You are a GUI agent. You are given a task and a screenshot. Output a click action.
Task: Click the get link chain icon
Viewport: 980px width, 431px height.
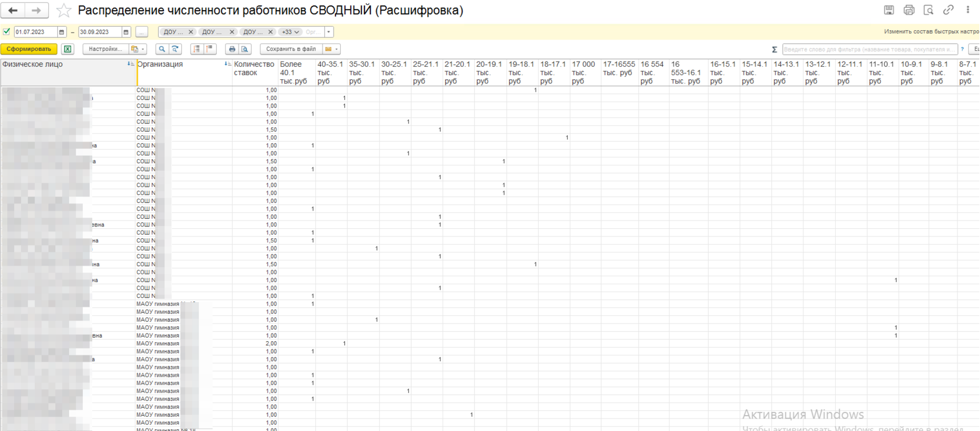coord(948,10)
